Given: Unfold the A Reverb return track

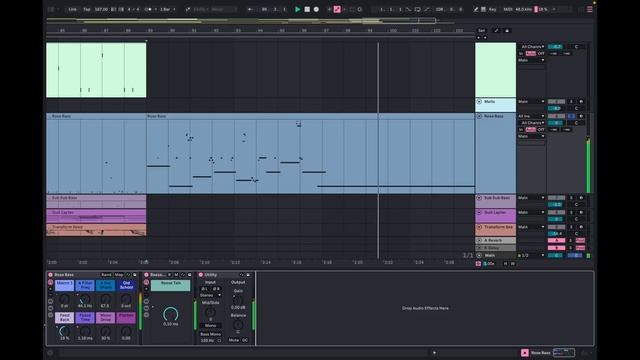Looking at the screenshot, I should coord(479,240).
